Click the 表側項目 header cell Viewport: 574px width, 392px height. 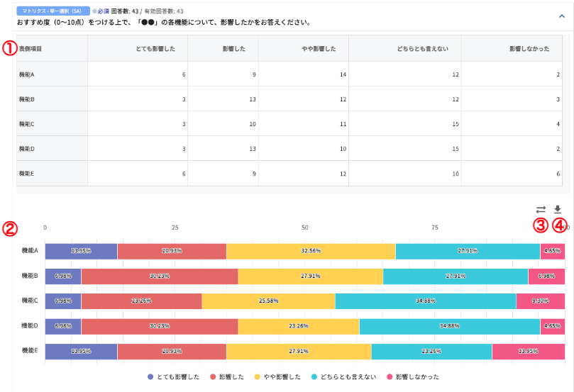[52, 49]
